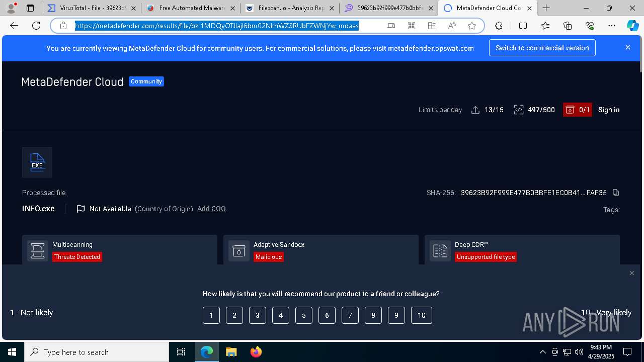
Task: Click the Adaptive Sandbox card icon
Action: [239, 250]
